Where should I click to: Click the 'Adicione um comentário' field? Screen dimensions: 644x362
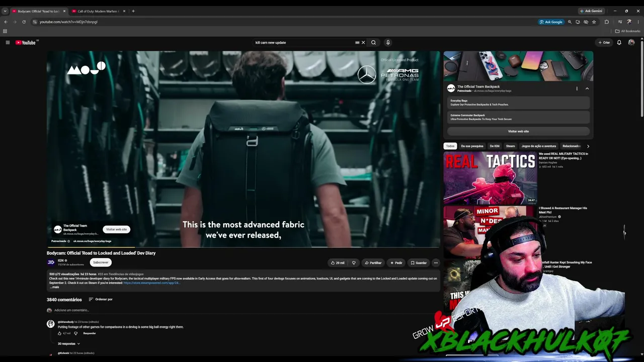click(x=71, y=310)
